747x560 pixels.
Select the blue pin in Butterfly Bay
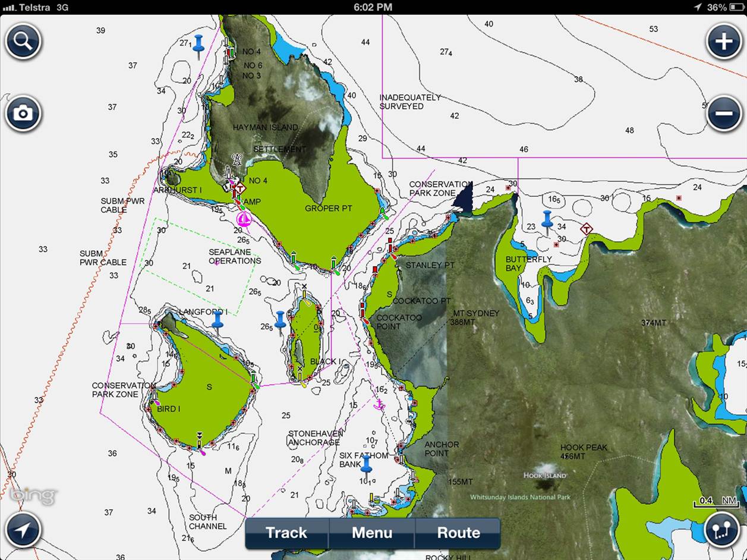(x=547, y=219)
